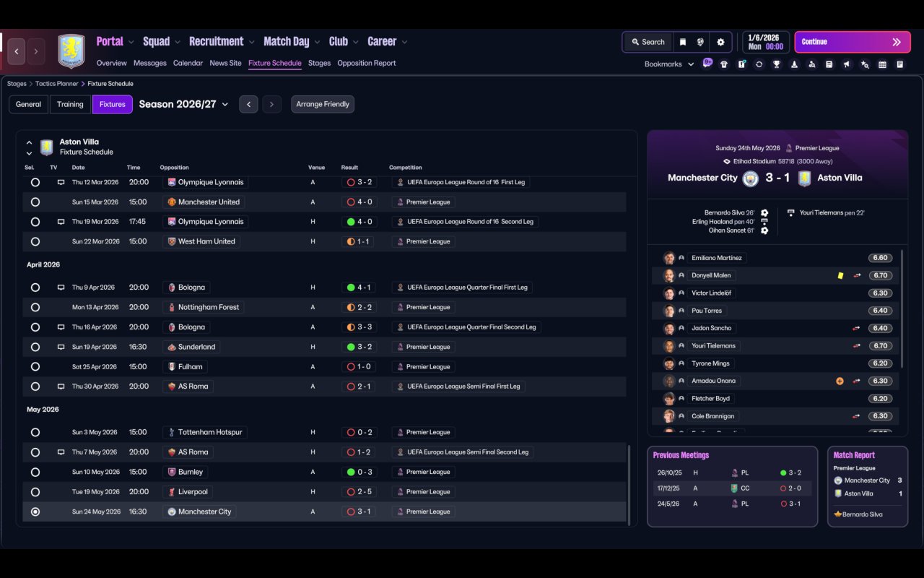The height and width of the screenshot is (578, 924).
Task: Click the star icon beside Bernardo Silva in Match Report
Action: coord(837,514)
